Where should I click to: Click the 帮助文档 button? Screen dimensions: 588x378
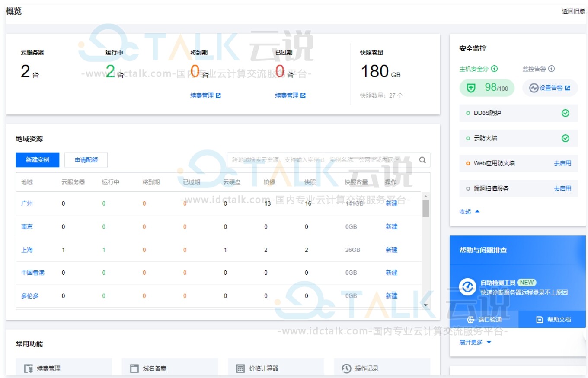(552, 319)
